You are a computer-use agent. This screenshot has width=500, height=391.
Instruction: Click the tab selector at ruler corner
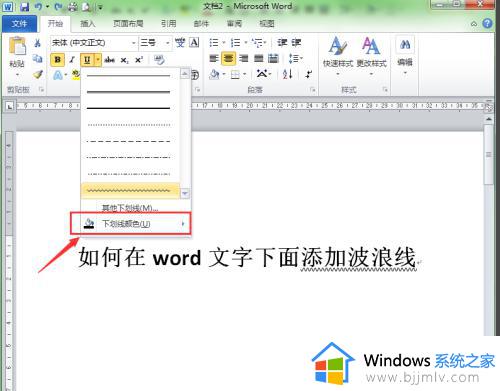point(10,107)
